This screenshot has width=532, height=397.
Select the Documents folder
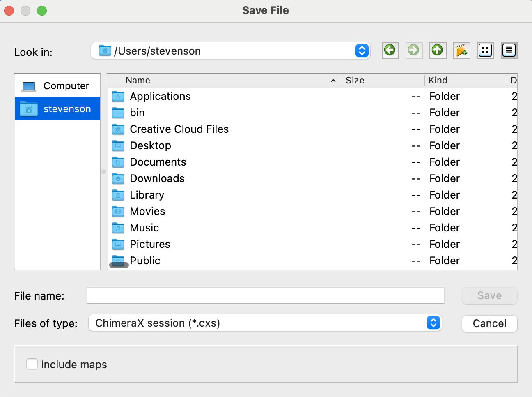point(158,162)
